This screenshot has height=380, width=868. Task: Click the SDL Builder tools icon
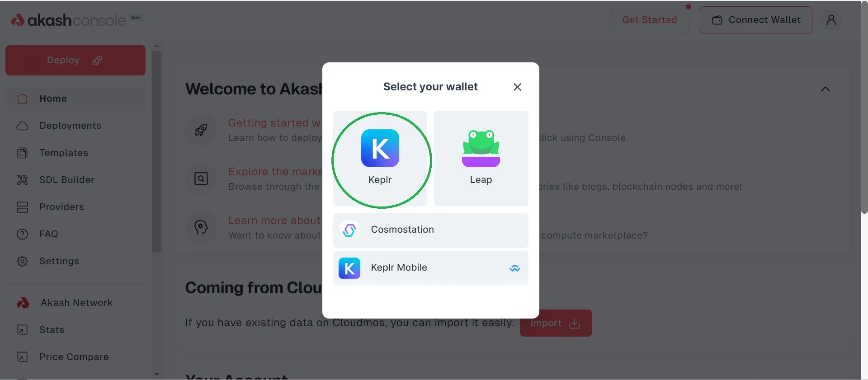[22, 180]
